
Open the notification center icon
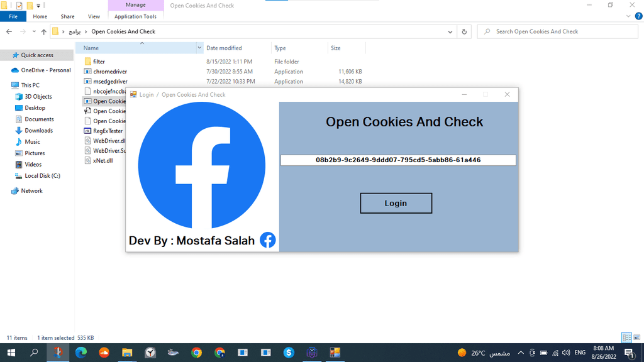tap(629, 353)
